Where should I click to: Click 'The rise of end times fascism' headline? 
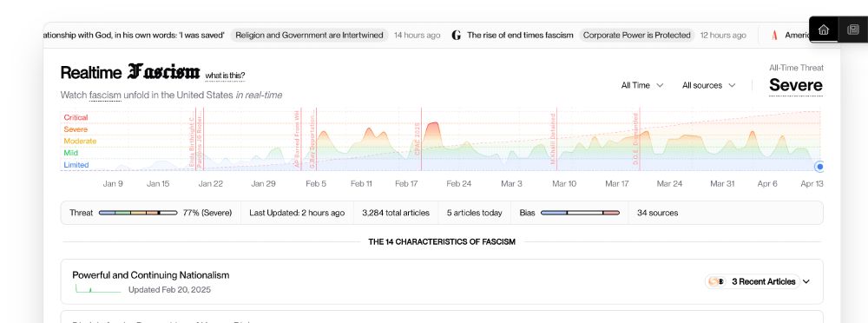[x=520, y=36]
